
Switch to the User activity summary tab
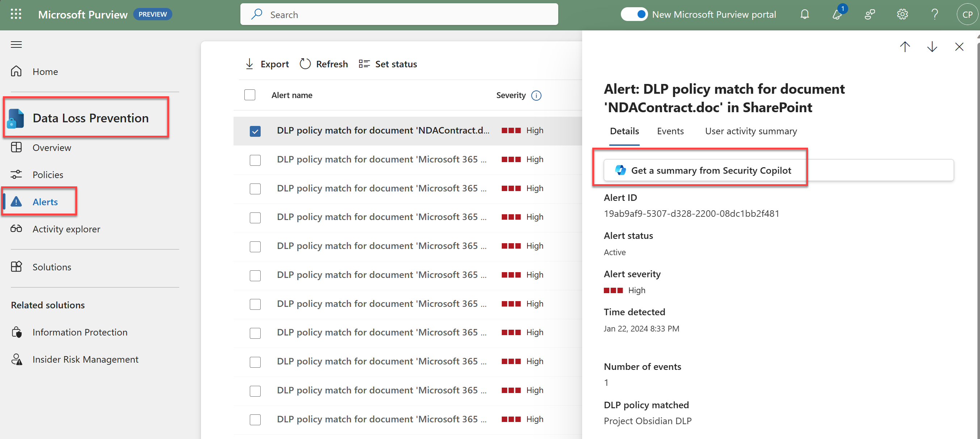750,131
